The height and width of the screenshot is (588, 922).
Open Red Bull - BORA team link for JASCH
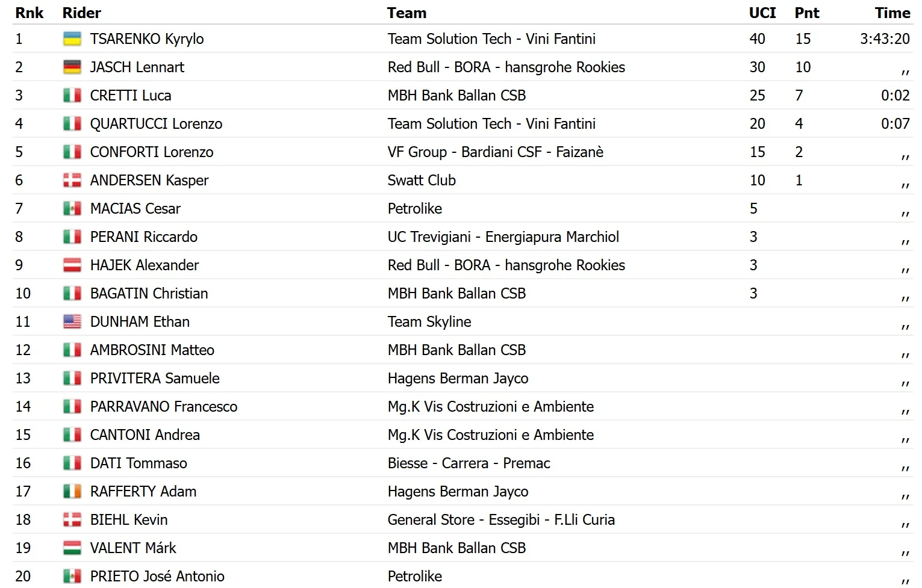tap(506, 67)
